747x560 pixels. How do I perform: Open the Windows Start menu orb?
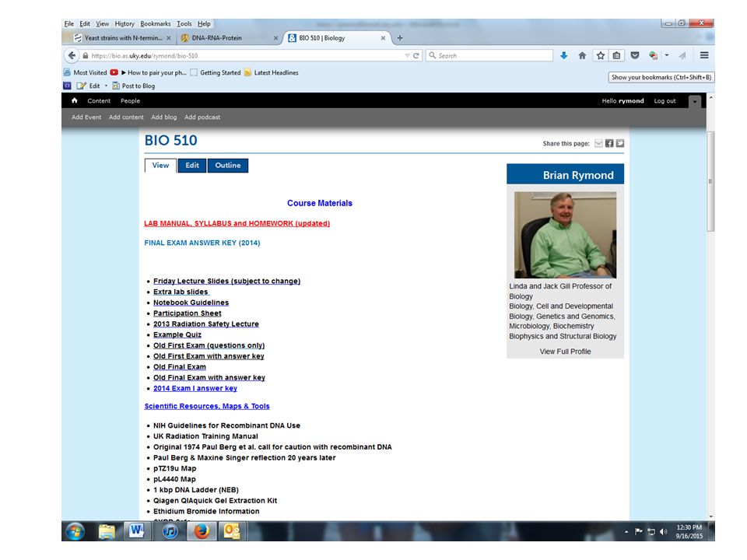point(75,531)
